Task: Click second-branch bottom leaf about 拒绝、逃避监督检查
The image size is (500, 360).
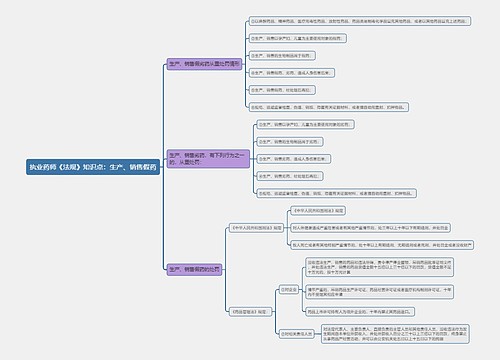Action: (x=336, y=193)
